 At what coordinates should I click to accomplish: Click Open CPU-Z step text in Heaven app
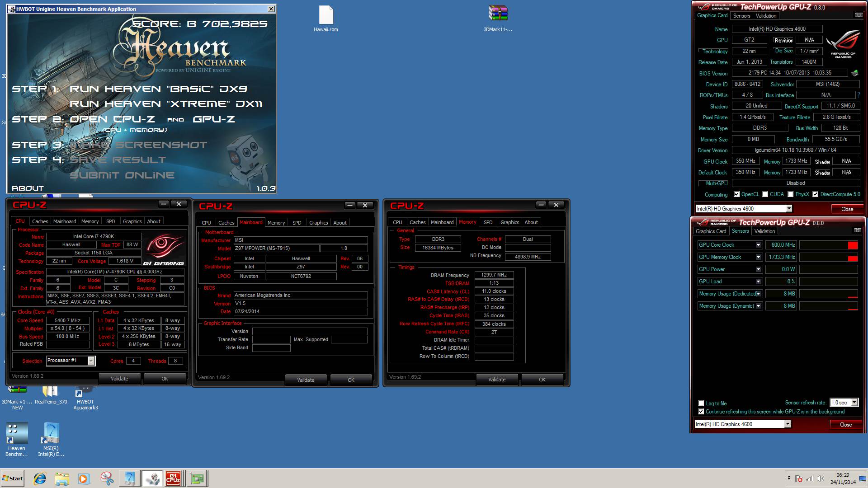[x=112, y=119]
